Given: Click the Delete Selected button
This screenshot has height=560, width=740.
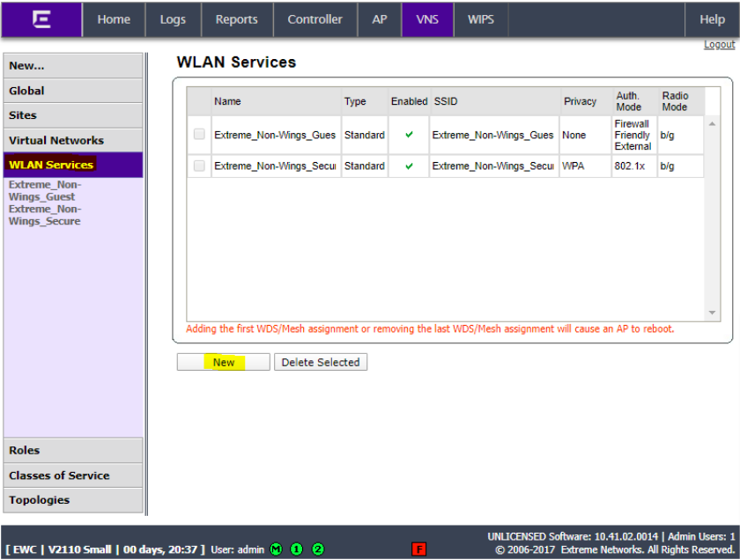Looking at the screenshot, I should pyautogui.click(x=321, y=362).
